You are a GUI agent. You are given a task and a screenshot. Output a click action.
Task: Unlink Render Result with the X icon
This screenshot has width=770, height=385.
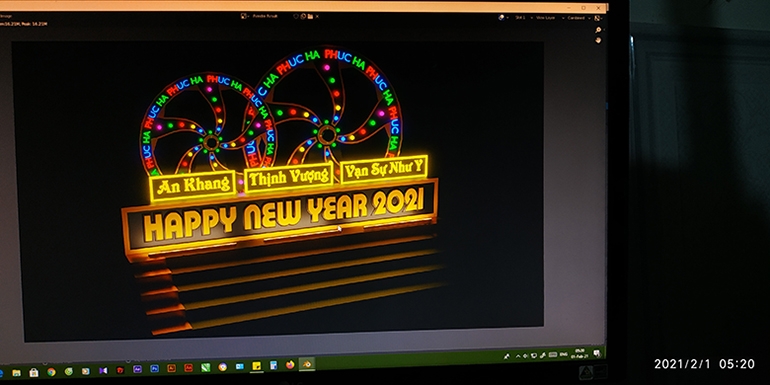[317, 16]
